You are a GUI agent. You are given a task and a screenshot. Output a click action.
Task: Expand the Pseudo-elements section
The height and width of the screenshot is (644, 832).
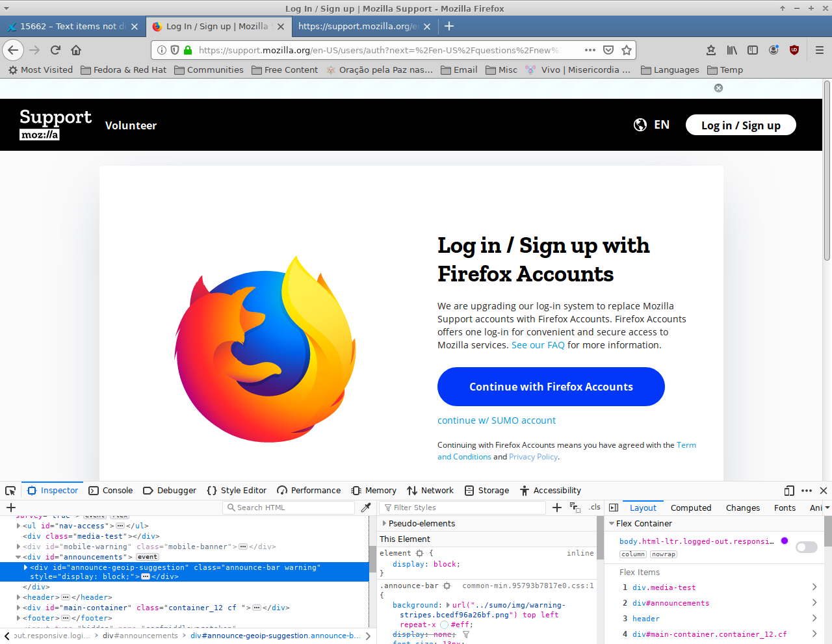[384, 523]
